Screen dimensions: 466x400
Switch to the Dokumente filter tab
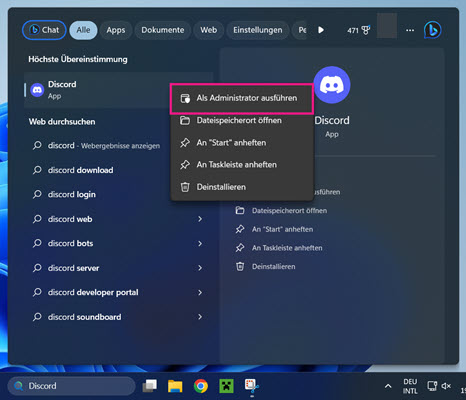click(x=163, y=30)
